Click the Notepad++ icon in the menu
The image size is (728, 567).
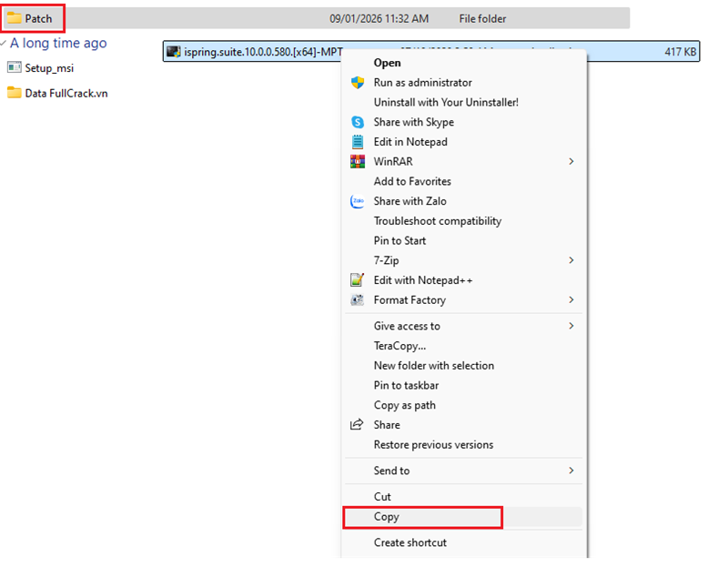point(357,280)
